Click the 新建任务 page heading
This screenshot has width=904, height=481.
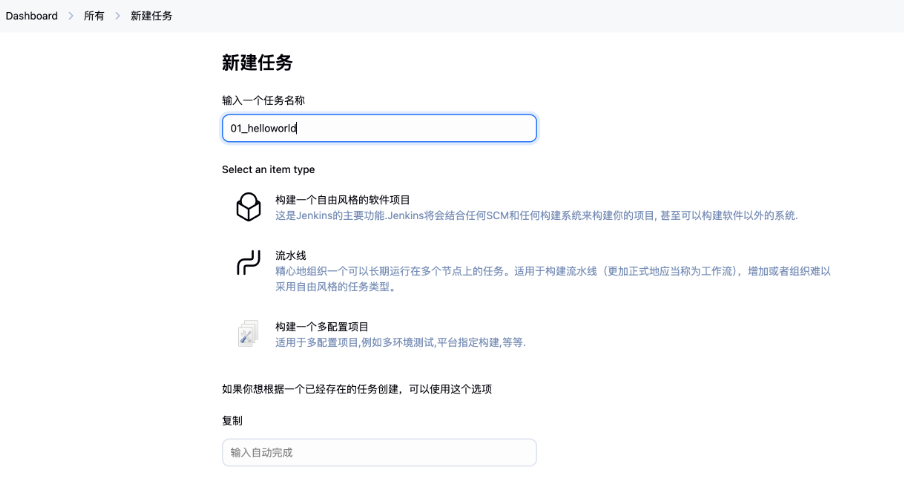click(257, 63)
